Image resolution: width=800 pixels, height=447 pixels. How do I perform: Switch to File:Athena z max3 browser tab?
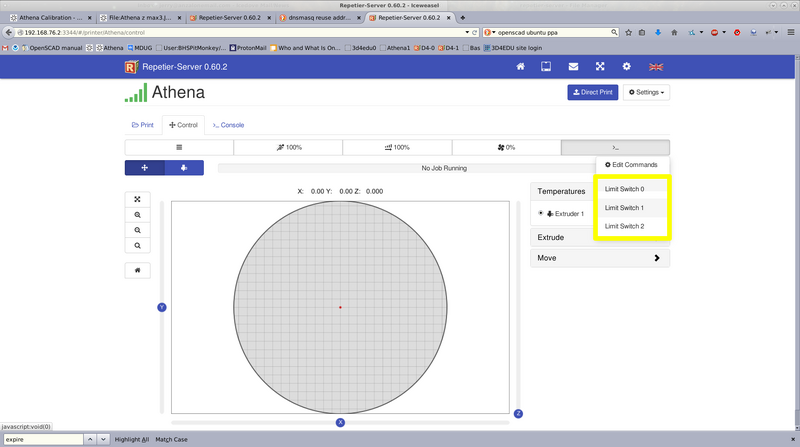pyautogui.click(x=140, y=17)
